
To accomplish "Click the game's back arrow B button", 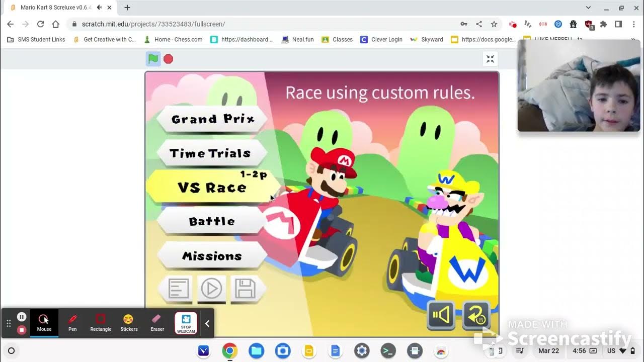I will coord(476,315).
